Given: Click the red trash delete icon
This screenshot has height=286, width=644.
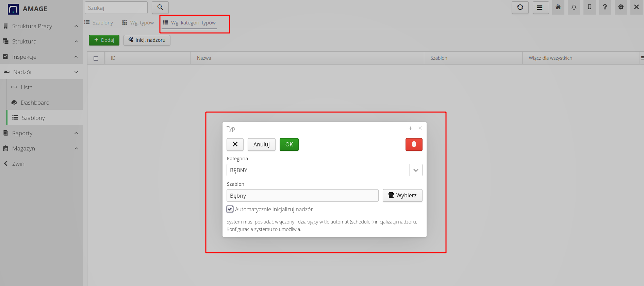Looking at the screenshot, I should 414,144.
